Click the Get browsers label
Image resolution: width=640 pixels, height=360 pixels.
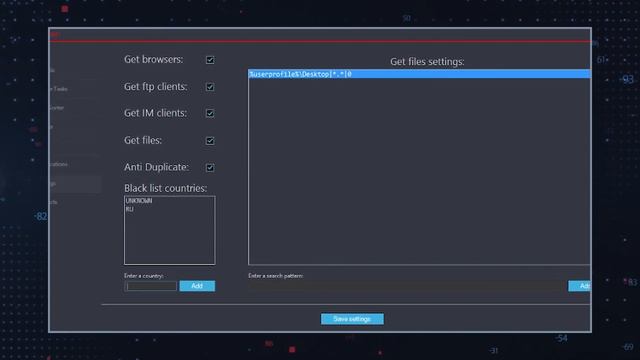153,60
